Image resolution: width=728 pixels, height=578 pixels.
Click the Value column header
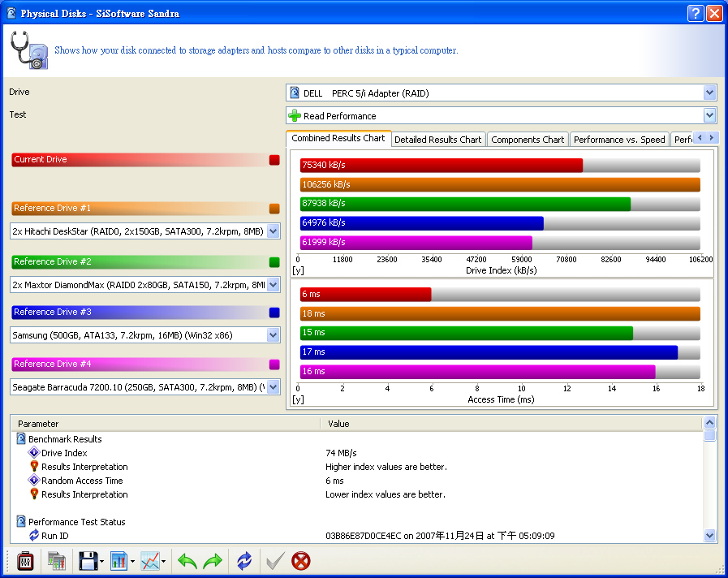tap(511, 424)
